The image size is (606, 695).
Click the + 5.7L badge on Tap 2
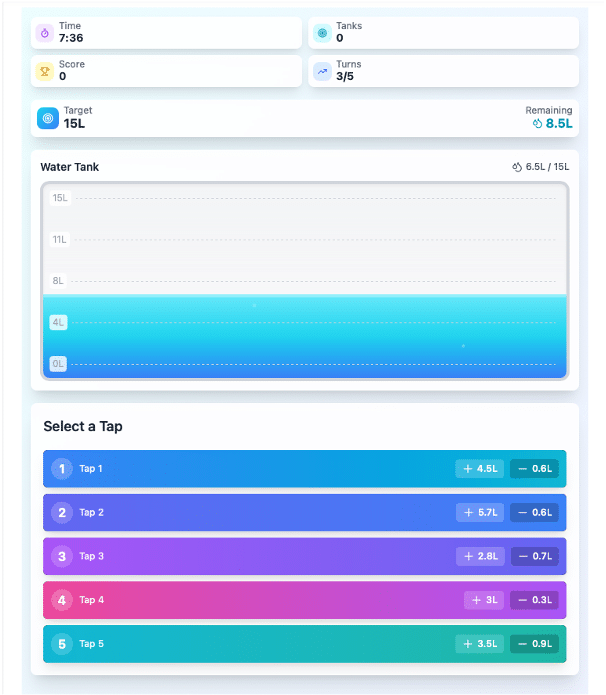(480, 512)
